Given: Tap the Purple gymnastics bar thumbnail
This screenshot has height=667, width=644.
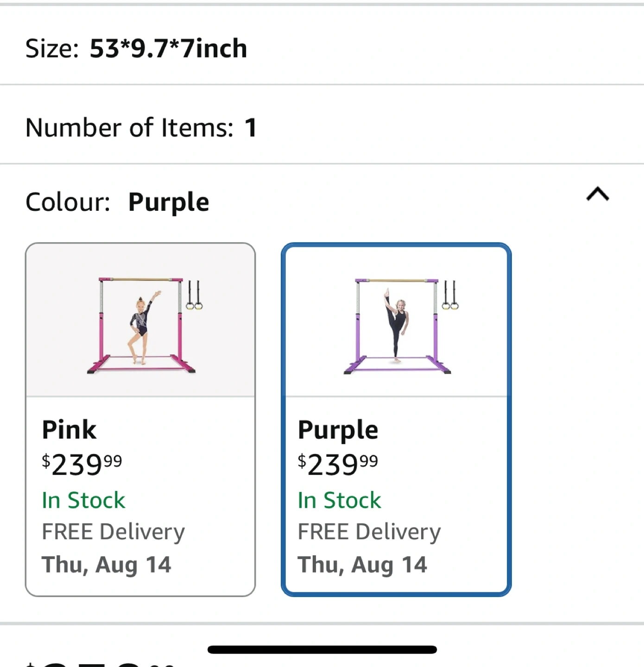Looking at the screenshot, I should [x=397, y=324].
